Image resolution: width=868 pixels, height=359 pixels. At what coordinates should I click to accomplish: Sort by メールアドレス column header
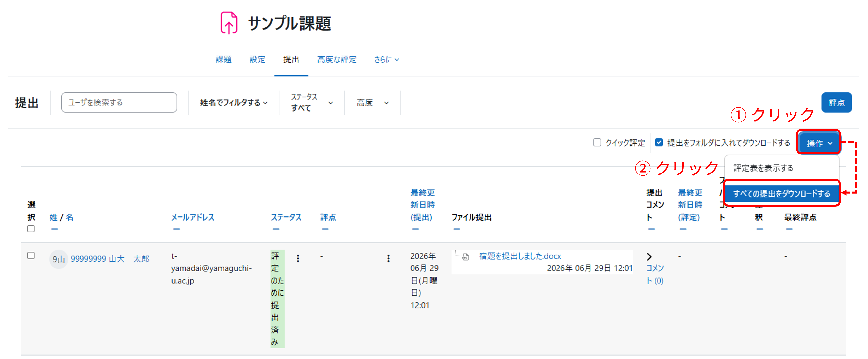point(192,217)
